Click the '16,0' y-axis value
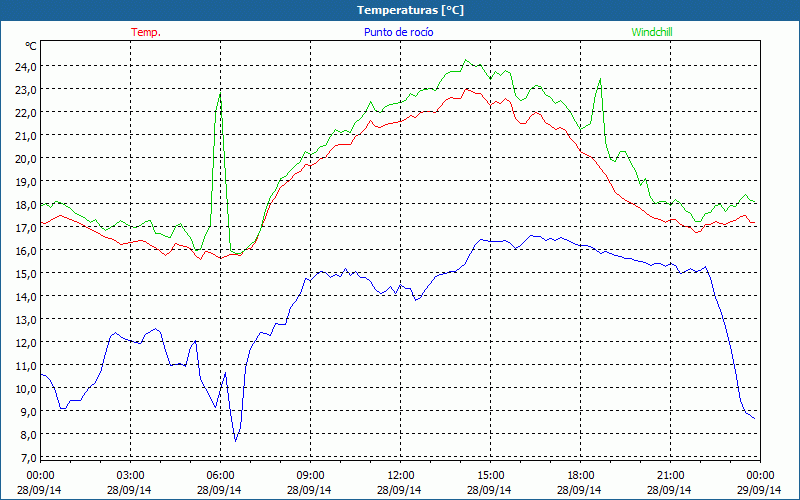 click(x=26, y=251)
